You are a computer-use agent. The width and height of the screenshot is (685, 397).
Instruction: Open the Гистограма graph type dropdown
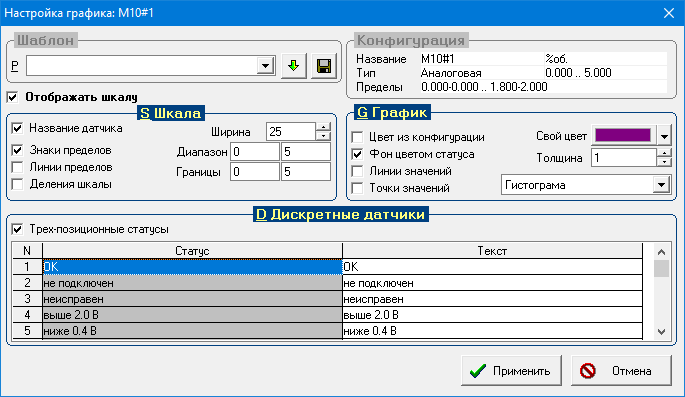661,185
